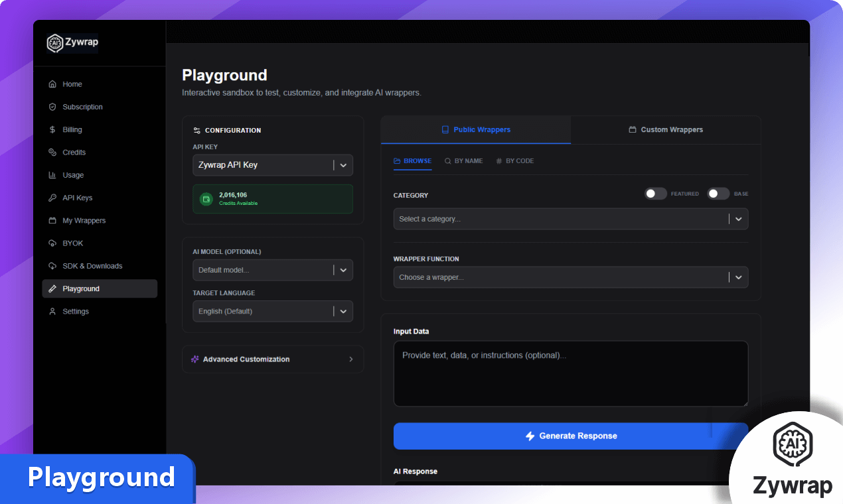The width and height of the screenshot is (843, 504).
Task: Click the My Wrappers calendar icon
Action: point(52,220)
